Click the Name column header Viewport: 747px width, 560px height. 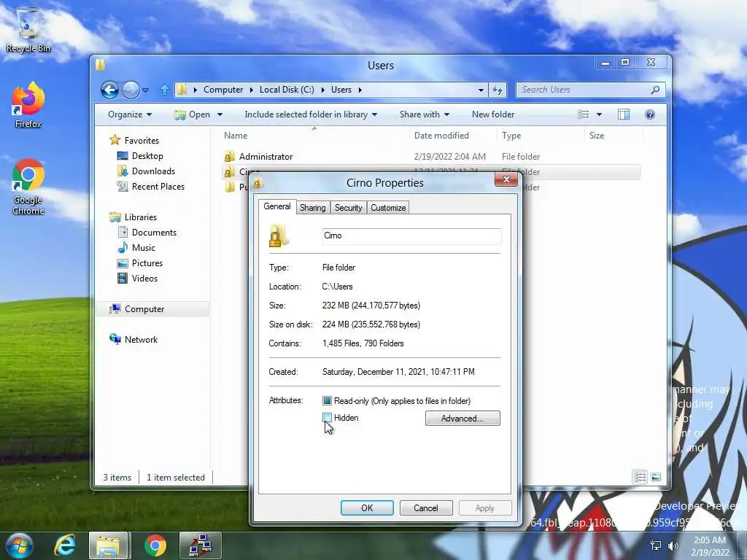click(313, 135)
